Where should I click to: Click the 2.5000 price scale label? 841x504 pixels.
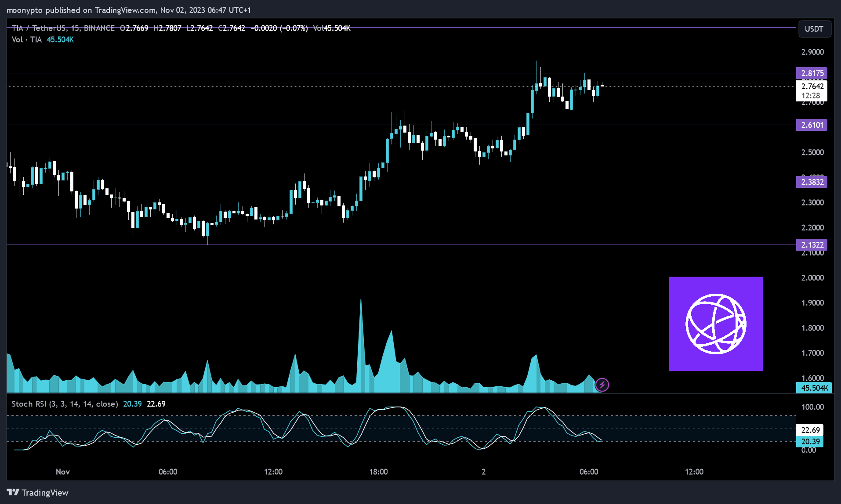tap(812, 153)
